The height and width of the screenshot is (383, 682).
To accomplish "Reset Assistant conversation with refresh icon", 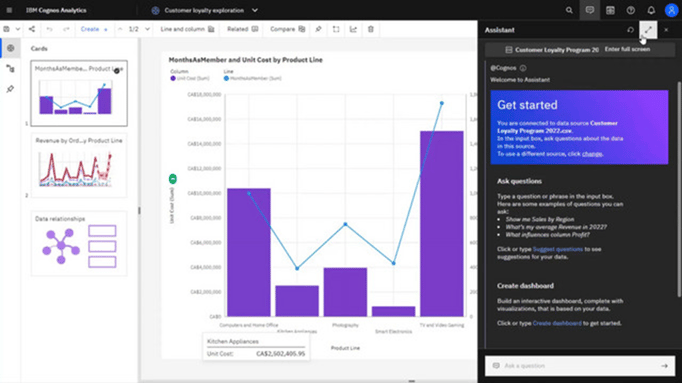I will click(x=630, y=30).
